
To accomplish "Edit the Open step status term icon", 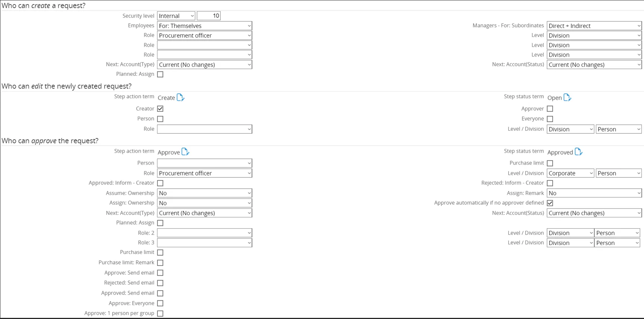I will (x=567, y=97).
